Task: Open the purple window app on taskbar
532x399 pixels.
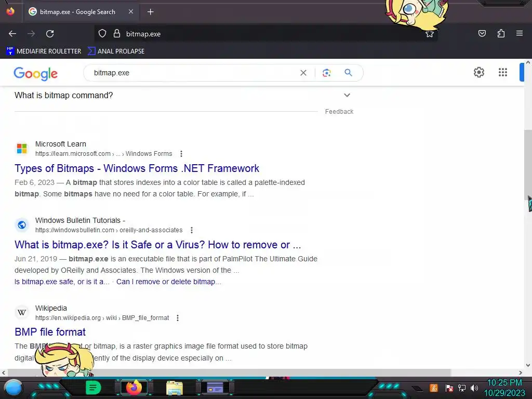Action: click(215, 388)
